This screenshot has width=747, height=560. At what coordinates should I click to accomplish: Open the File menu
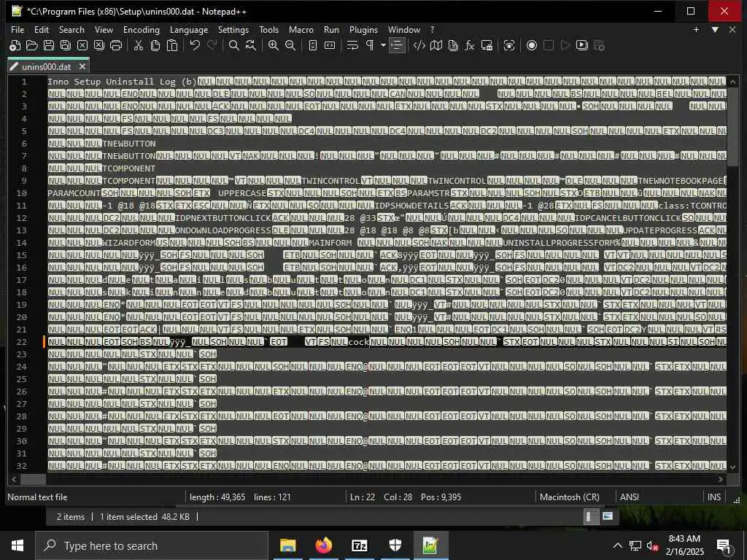tap(18, 29)
